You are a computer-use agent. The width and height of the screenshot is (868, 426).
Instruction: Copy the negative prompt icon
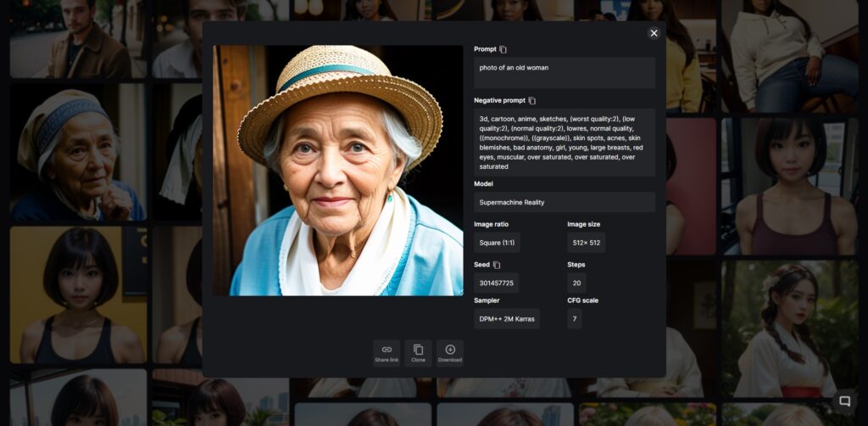pyautogui.click(x=532, y=100)
